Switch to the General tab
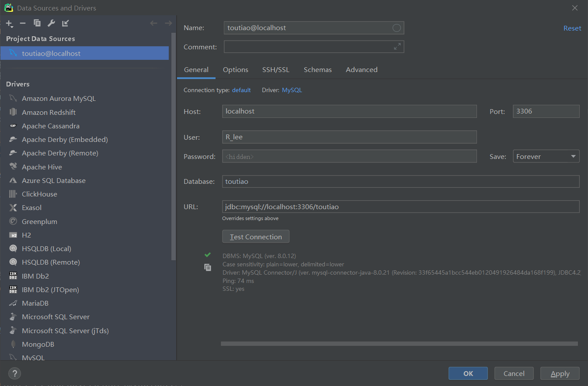This screenshot has width=588, height=386. pos(196,69)
